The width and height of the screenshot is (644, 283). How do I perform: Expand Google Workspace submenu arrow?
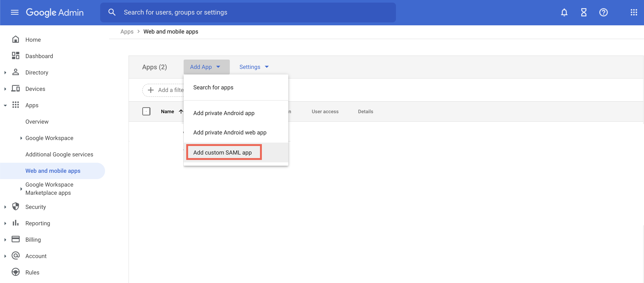point(21,138)
